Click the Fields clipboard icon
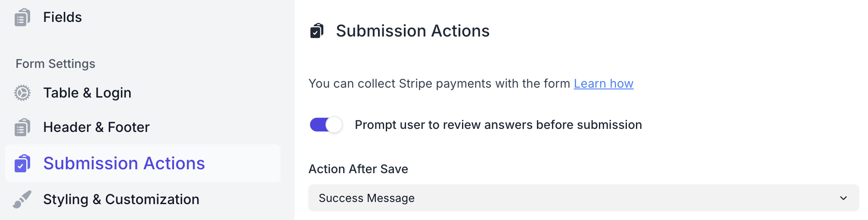Screen dimensions: 868x220 22,18
